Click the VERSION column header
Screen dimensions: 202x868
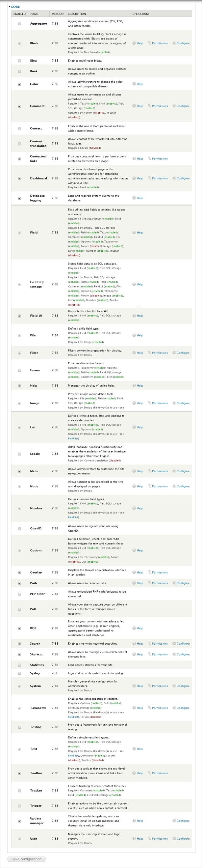pos(57,14)
